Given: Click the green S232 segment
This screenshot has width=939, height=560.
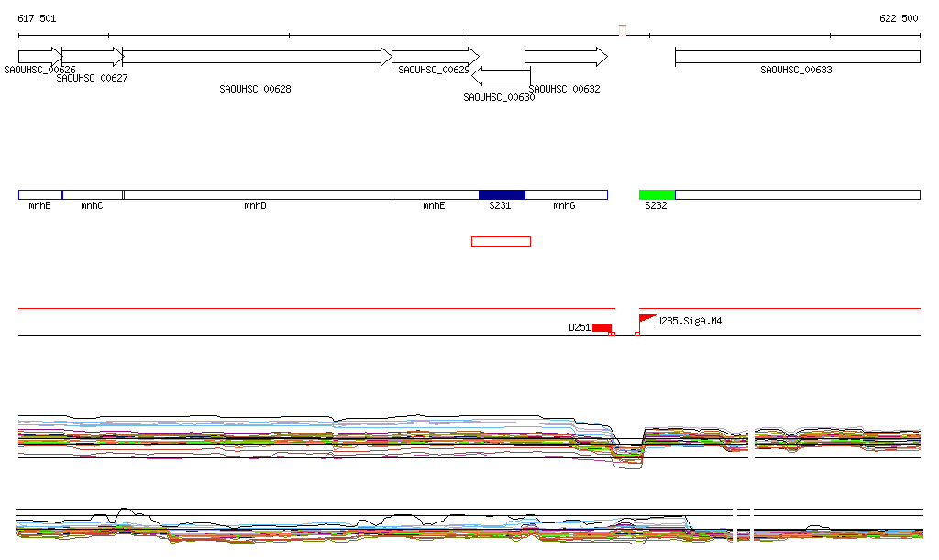Looking at the screenshot, I should coord(657,194).
